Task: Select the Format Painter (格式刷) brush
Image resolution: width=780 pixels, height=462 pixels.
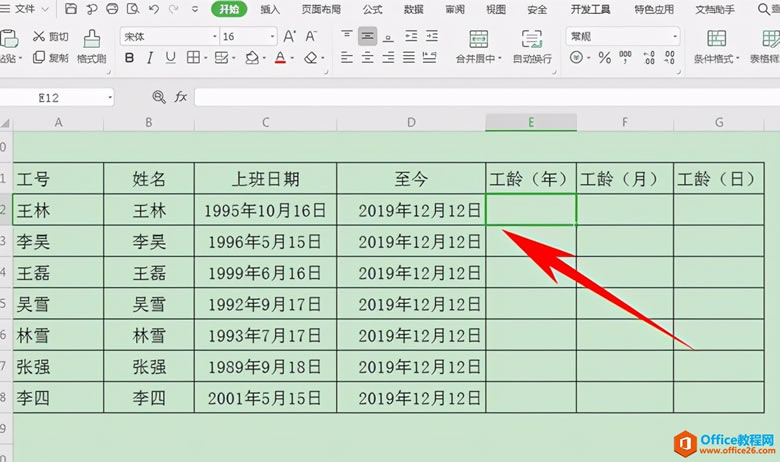Action: point(92,39)
